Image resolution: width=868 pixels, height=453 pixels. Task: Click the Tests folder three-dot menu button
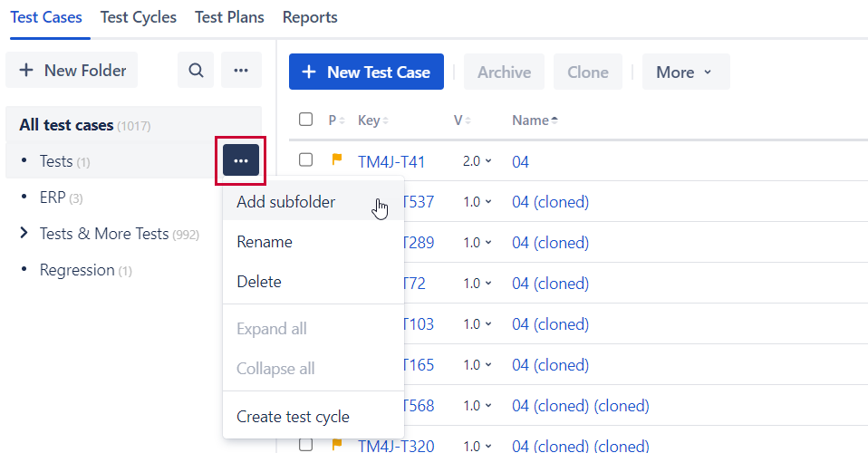tap(241, 160)
